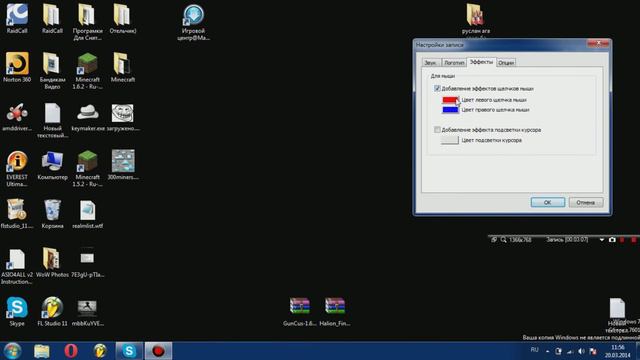Screen dimensions: 640x360
Task: Click the camera snapshot icon on recording bar
Action: (x=612, y=240)
